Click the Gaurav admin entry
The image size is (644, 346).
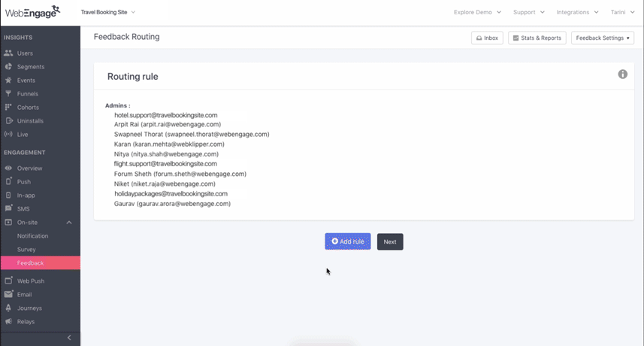click(172, 203)
